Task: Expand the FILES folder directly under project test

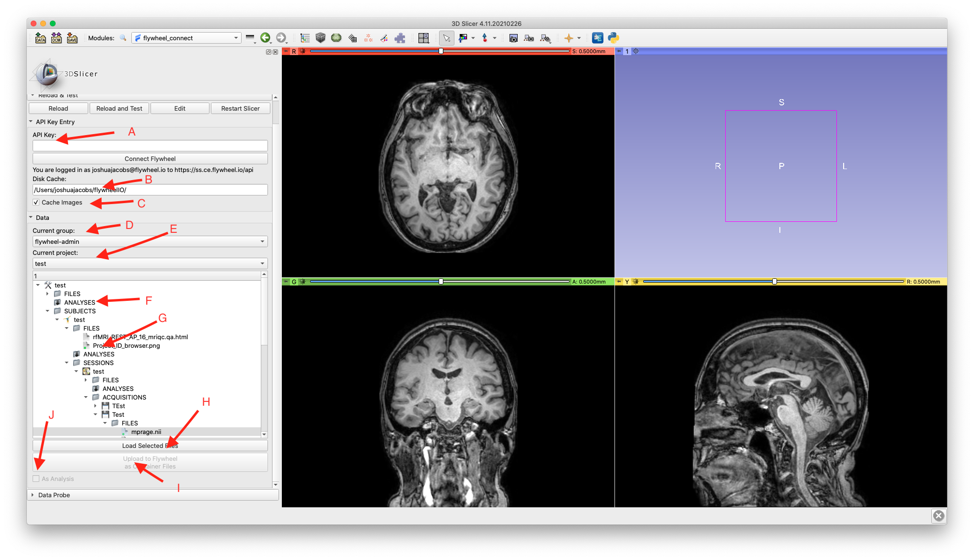Action: (x=47, y=294)
